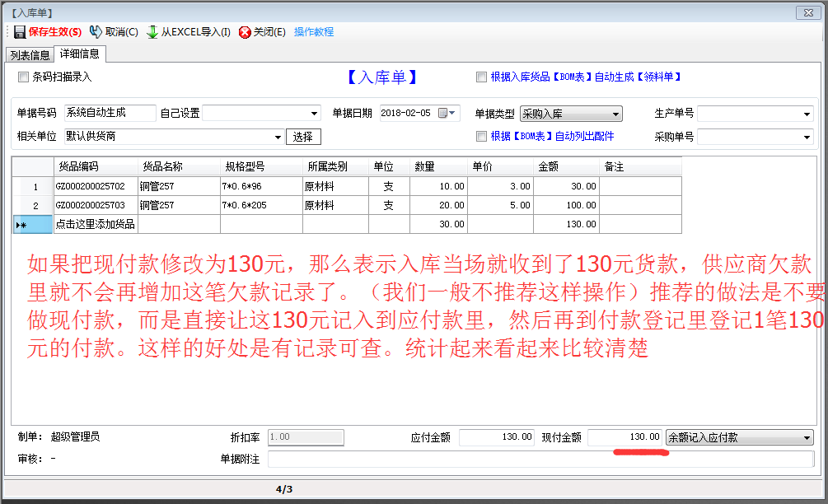Check auto-list accessories by BOM option
Image resolution: width=828 pixels, height=504 pixels.
pos(481,137)
